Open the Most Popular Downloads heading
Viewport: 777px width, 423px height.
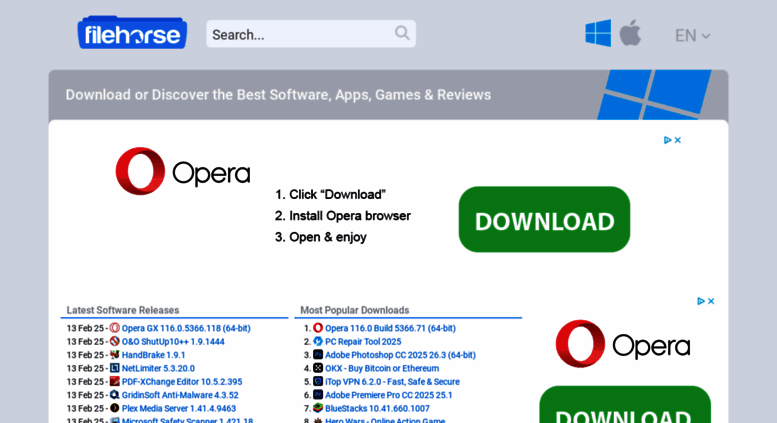click(x=355, y=310)
